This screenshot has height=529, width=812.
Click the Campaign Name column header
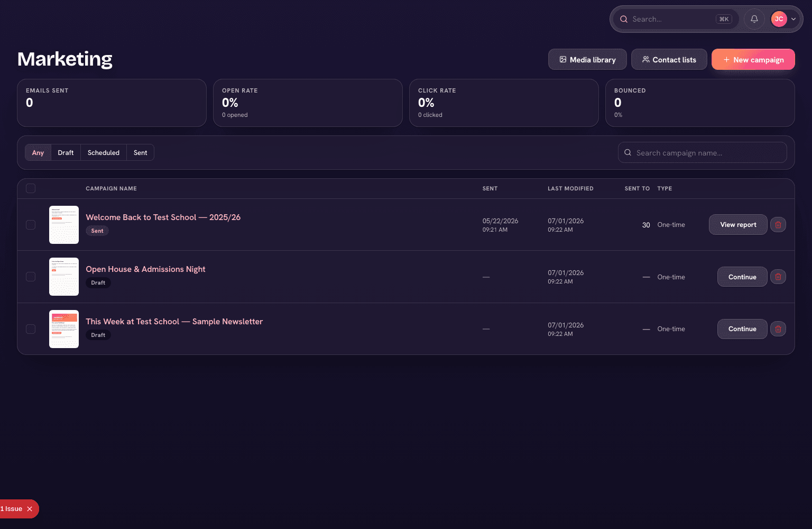pyautogui.click(x=111, y=188)
